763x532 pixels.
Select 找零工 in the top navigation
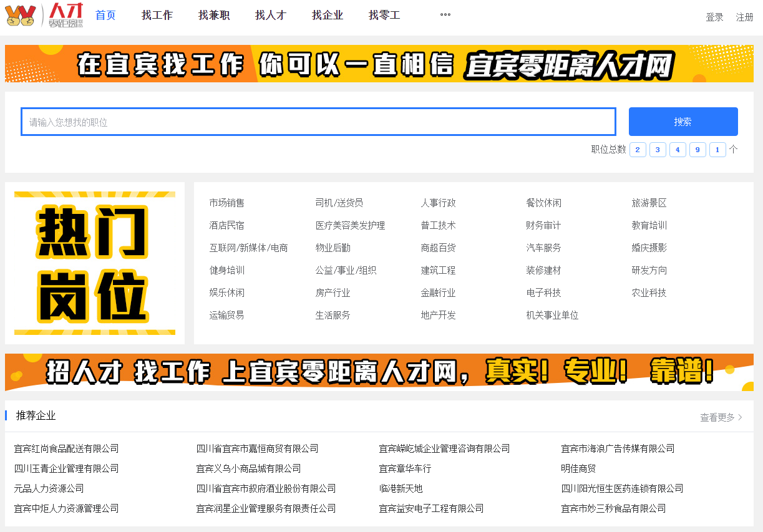pyautogui.click(x=384, y=16)
